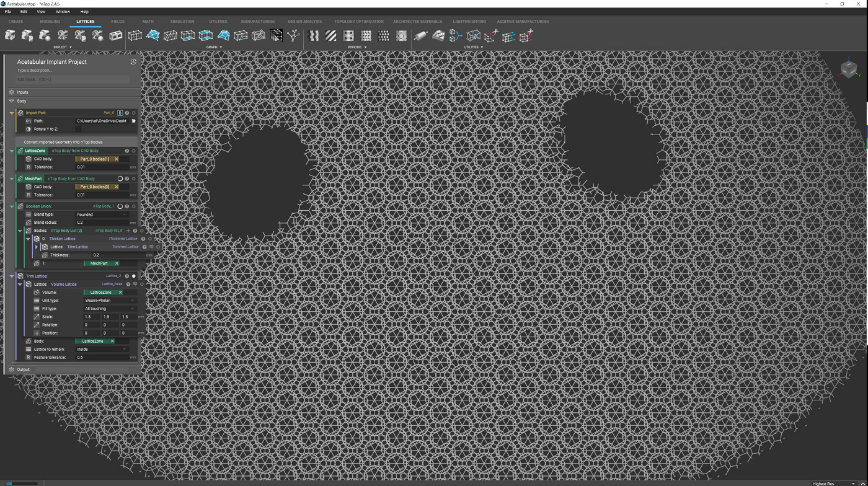Open folder browse icon for Path
The image size is (868, 486).
[x=133, y=121]
